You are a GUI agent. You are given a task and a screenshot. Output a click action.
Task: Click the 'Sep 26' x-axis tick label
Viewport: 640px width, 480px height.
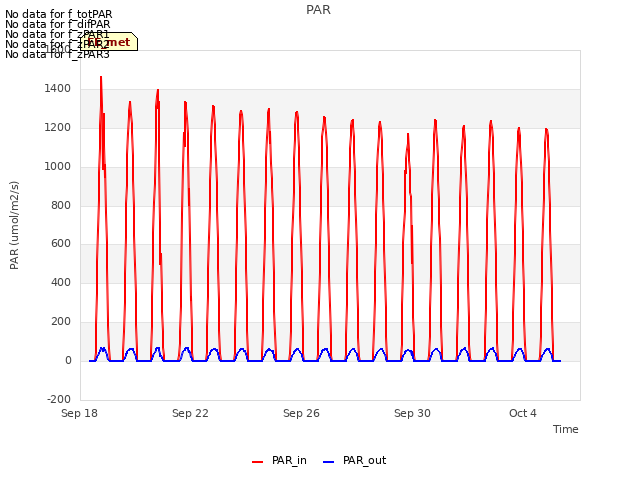point(302,413)
